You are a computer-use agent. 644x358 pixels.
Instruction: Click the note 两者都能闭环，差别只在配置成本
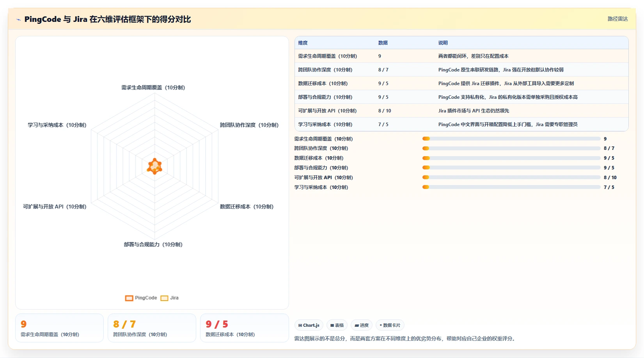(474, 56)
